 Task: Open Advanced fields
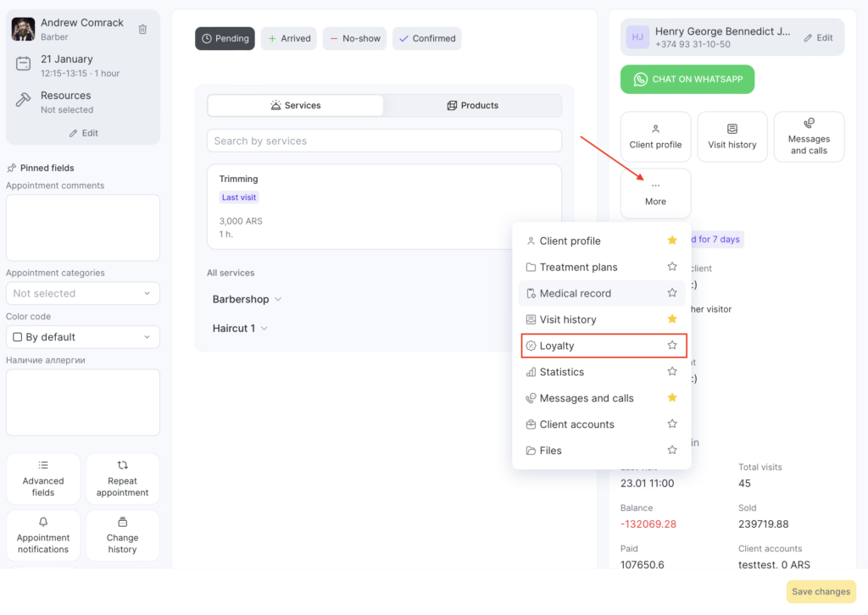(x=43, y=479)
